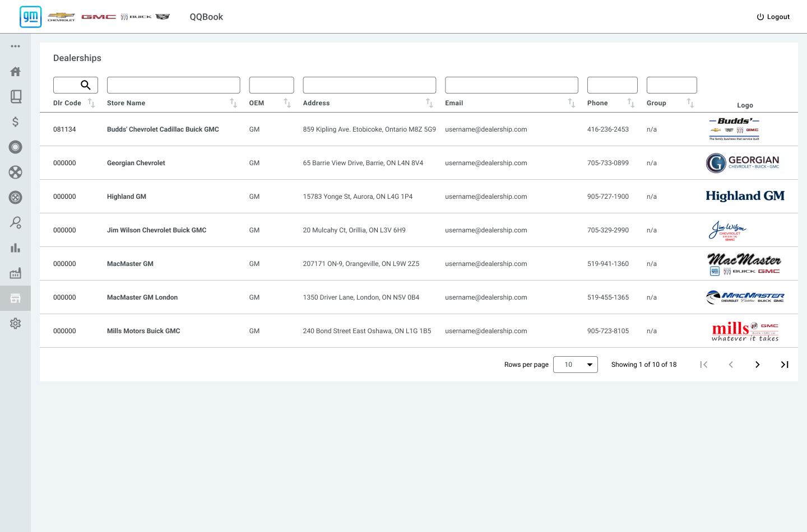Sort by Email column
Viewport: 807px width, 532px height.
click(x=572, y=103)
